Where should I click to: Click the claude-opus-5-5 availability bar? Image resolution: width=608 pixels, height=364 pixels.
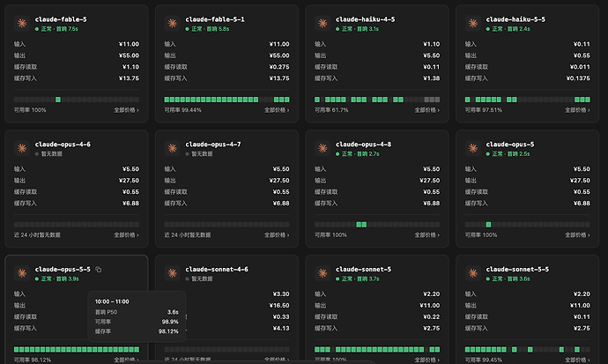(x=77, y=349)
